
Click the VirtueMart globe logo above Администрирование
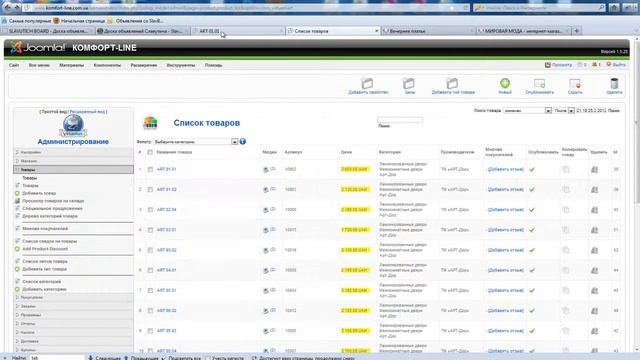coord(73,125)
